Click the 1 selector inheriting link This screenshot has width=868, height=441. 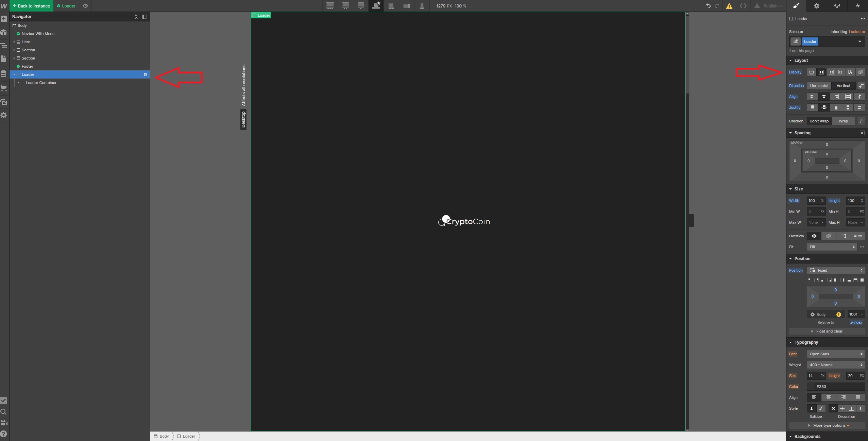857,32
